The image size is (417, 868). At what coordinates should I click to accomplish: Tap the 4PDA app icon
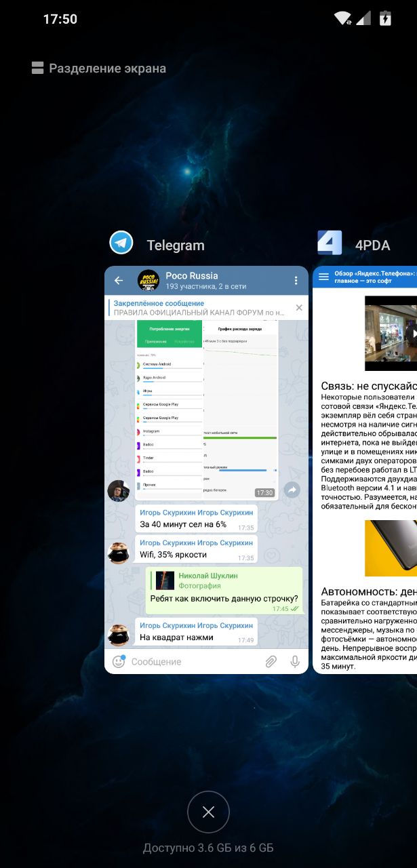(x=330, y=242)
